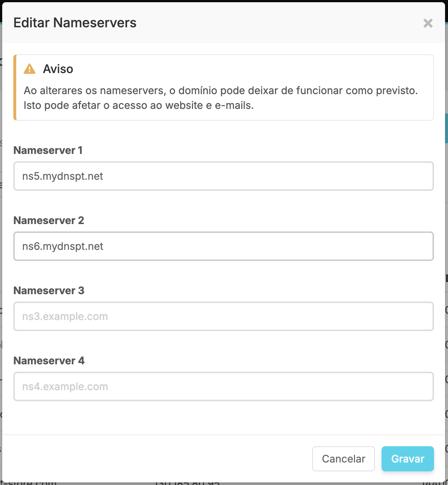Click the Aviso warning heading

point(58,69)
